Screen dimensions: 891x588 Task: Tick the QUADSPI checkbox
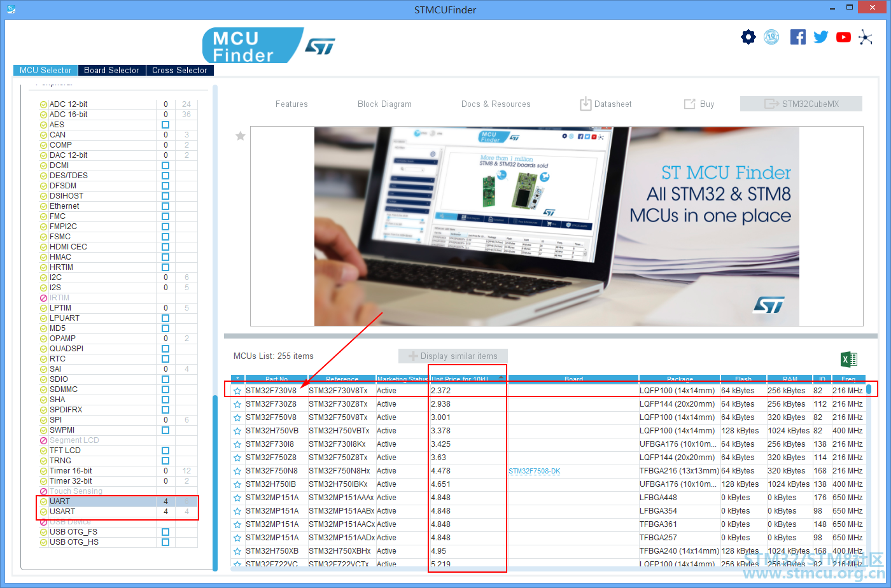(x=165, y=349)
